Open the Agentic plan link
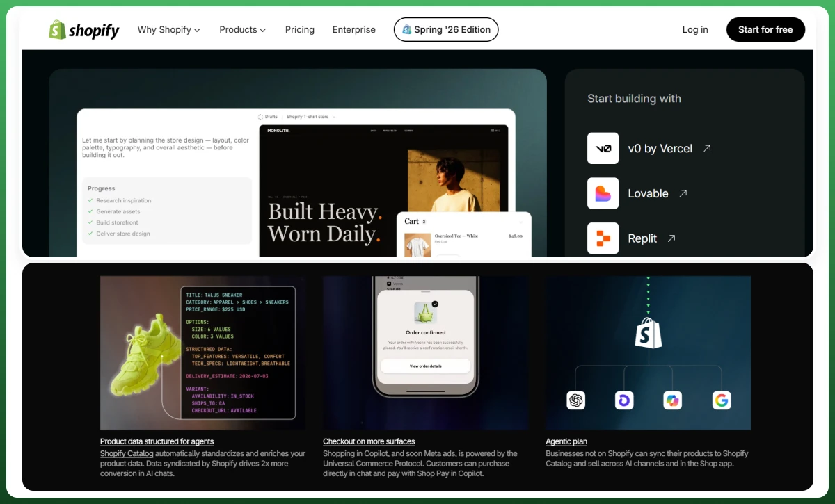835x504 pixels. (566, 441)
